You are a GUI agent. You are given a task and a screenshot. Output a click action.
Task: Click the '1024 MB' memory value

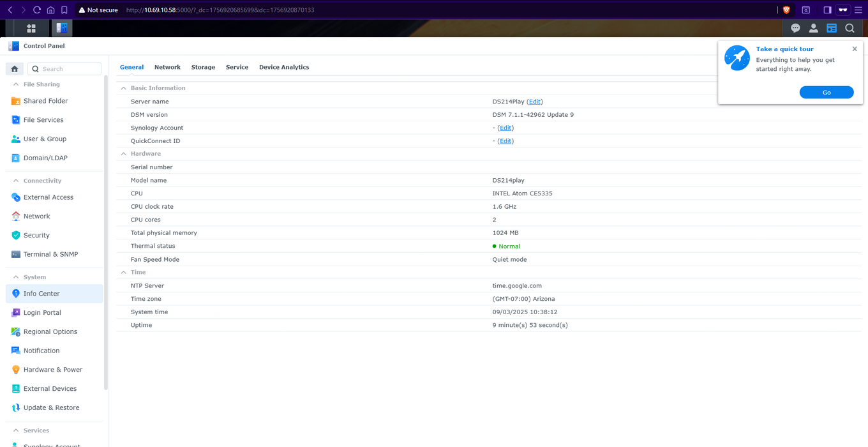pyautogui.click(x=505, y=233)
